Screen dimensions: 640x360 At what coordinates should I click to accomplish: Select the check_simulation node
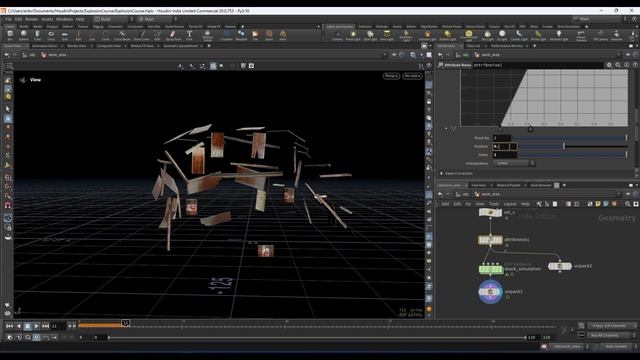coord(491,269)
